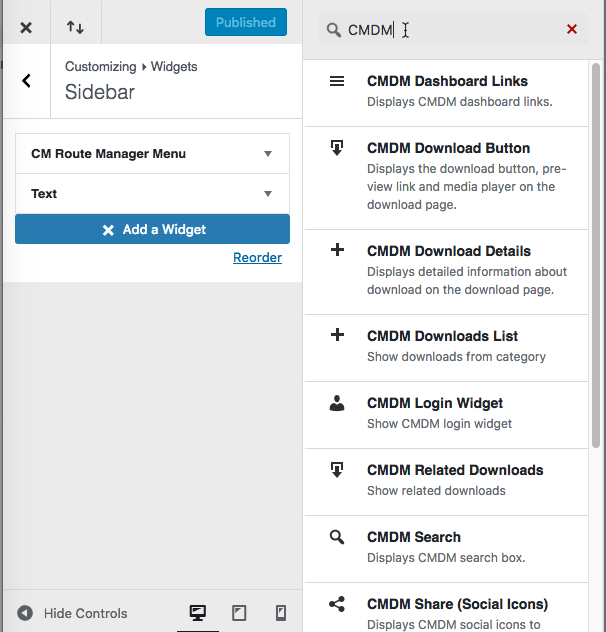
Task: Click the widget list vertical scrollbar
Action: [x=596, y=255]
